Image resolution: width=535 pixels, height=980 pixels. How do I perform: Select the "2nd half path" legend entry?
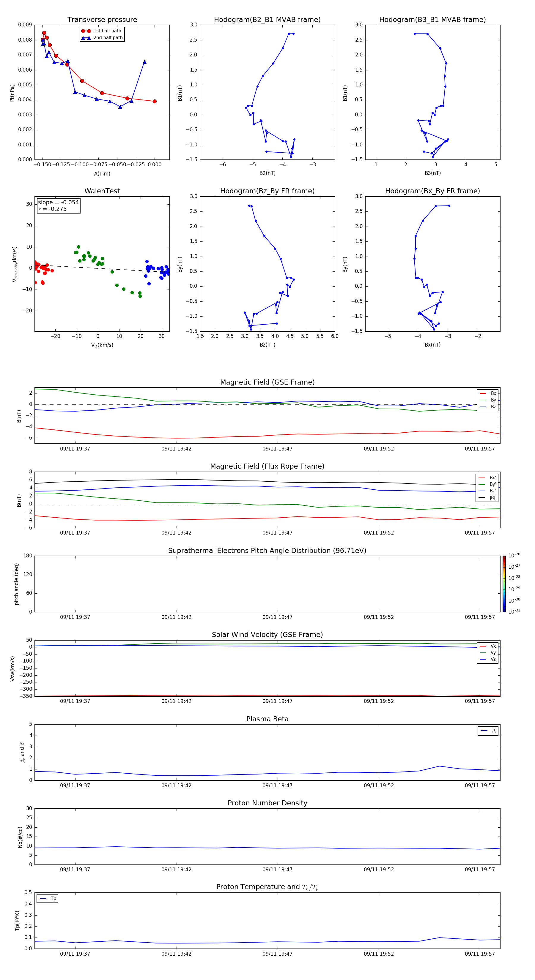[x=102, y=38]
